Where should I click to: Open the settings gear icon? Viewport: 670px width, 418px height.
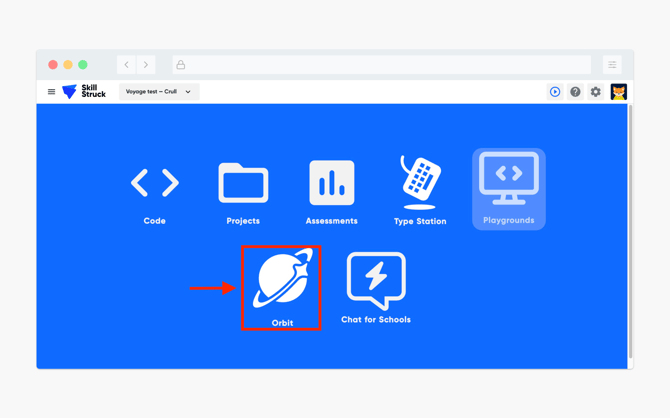pos(596,91)
